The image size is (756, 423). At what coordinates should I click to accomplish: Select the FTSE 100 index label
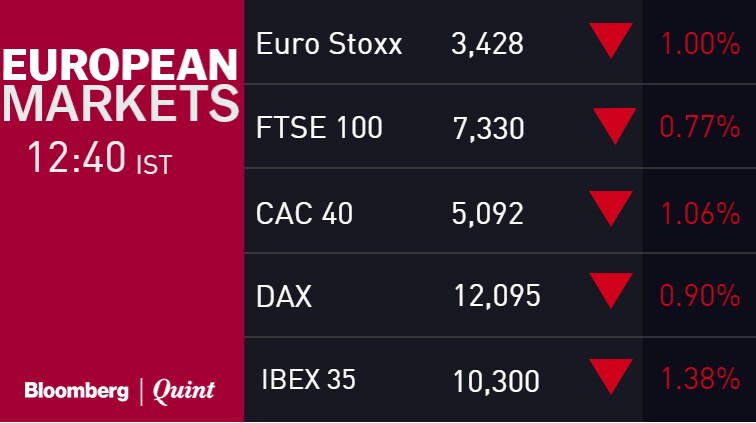pyautogui.click(x=319, y=129)
